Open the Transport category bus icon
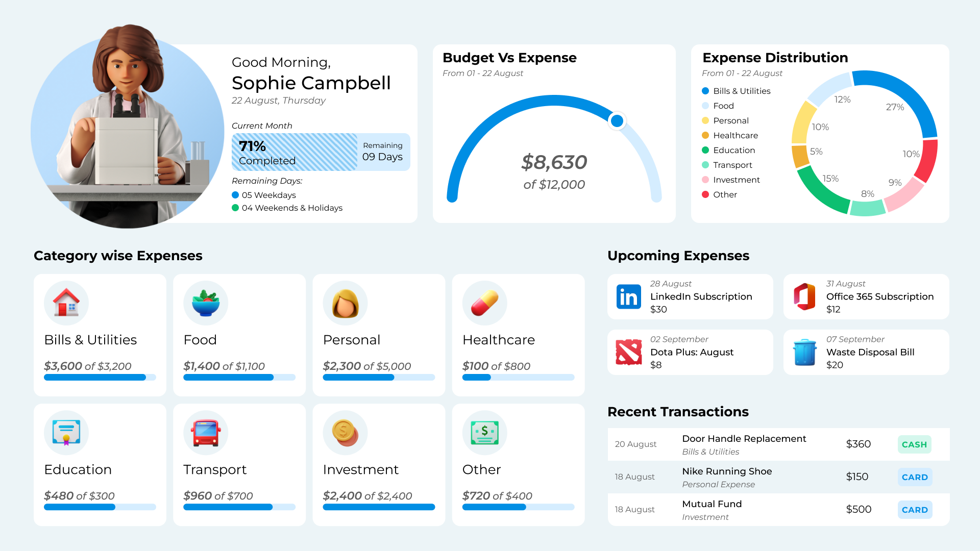980x551 pixels. (x=206, y=433)
